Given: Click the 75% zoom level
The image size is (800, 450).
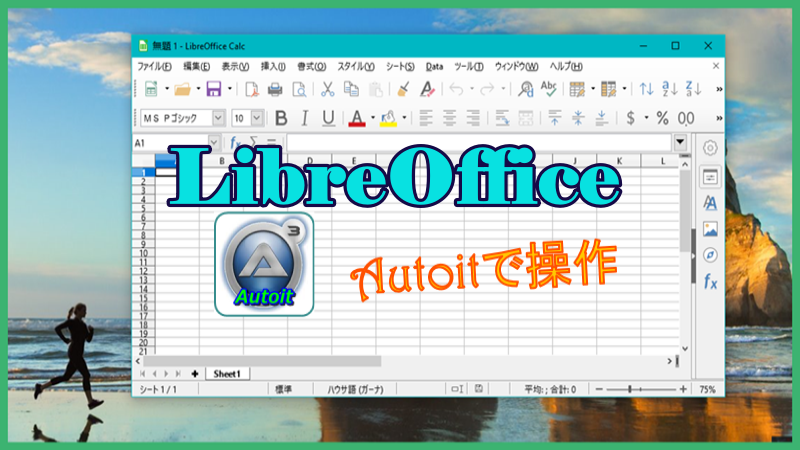Looking at the screenshot, I should pos(707,389).
